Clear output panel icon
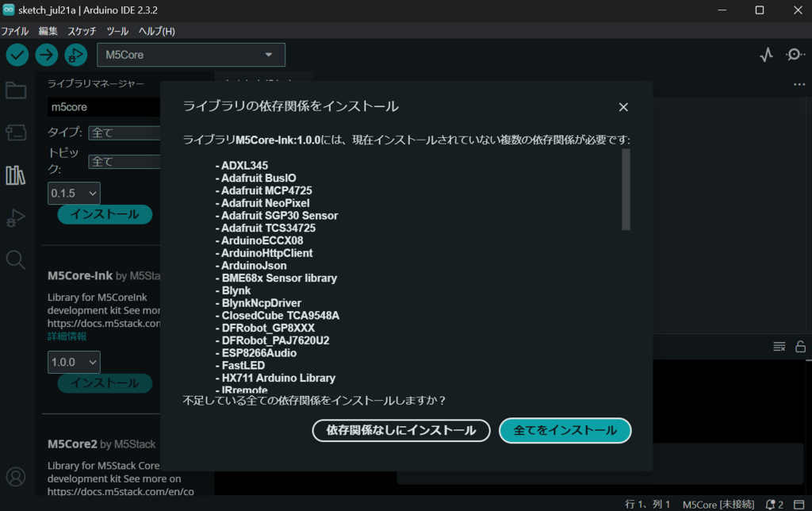The width and height of the screenshot is (812, 511). point(779,347)
